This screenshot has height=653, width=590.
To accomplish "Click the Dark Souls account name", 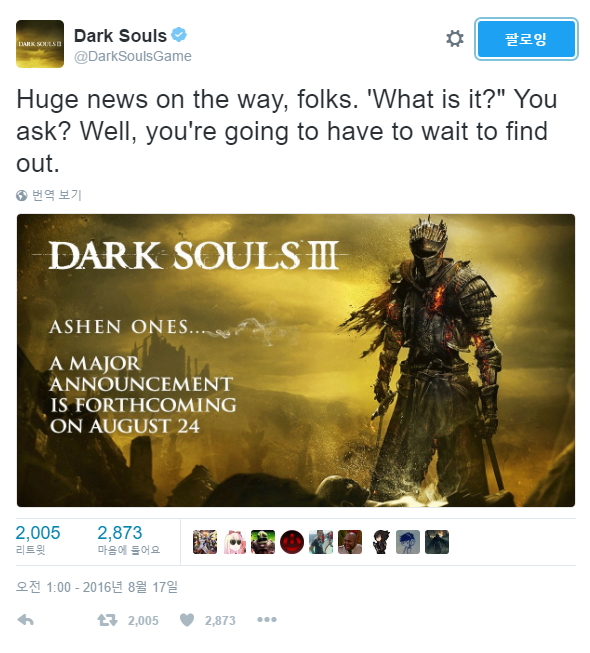I will pyautogui.click(x=120, y=36).
